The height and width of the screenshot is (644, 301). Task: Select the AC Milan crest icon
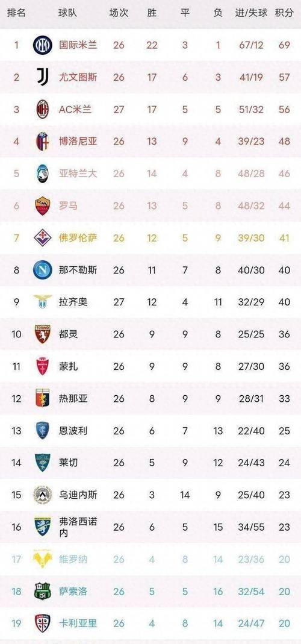pyautogui.click(x=43, y=109)
